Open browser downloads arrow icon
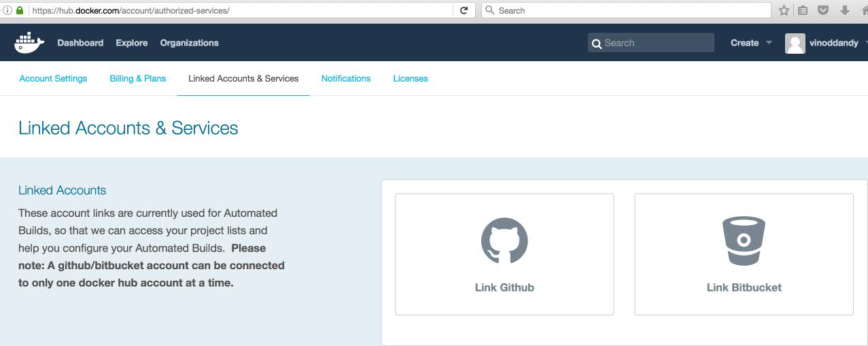 coord(844,10)
